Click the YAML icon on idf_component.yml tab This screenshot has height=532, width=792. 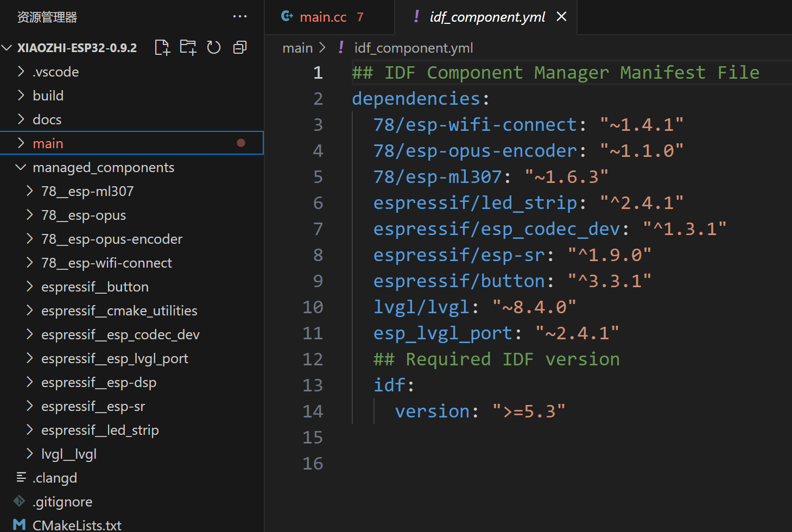click(x=416, y=16)
